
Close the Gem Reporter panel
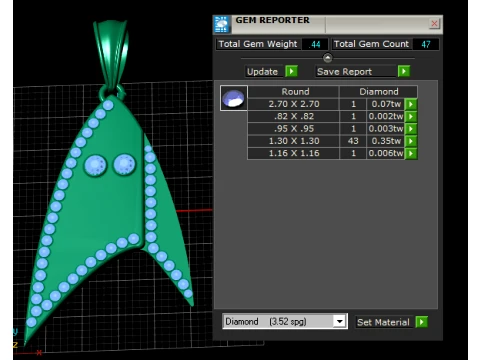434,23
